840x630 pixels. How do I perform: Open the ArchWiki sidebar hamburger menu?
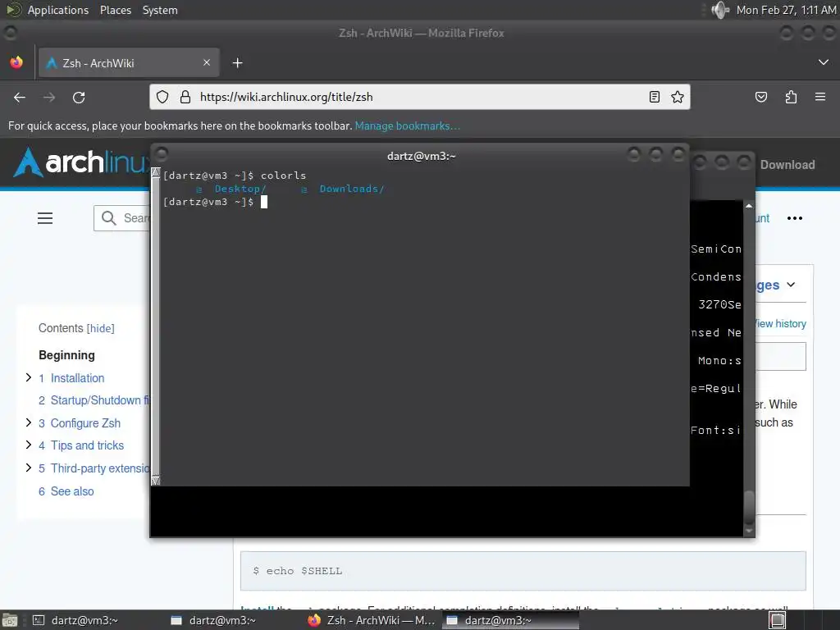[45, 218]
